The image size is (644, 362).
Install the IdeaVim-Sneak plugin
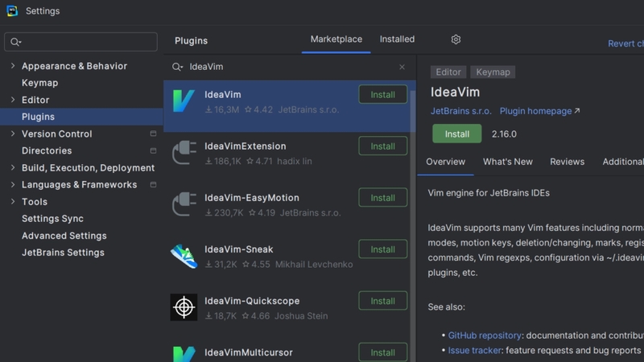click(x=383, y=249)
